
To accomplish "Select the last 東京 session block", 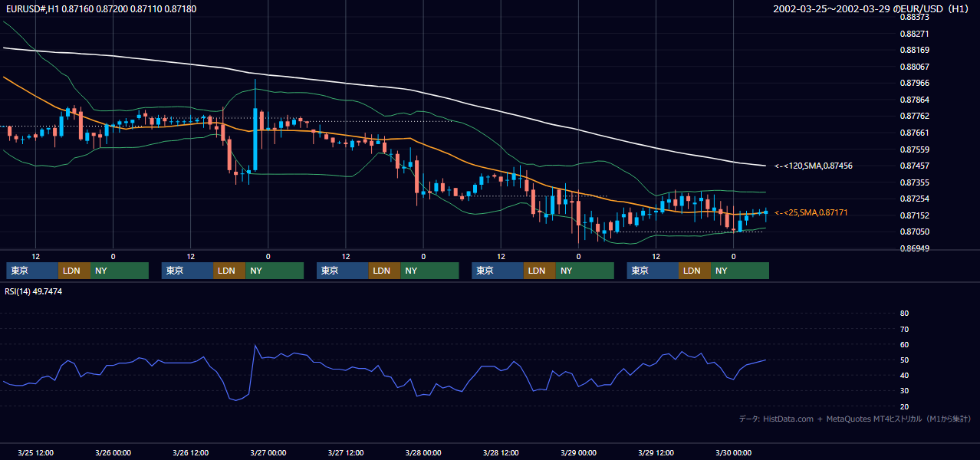I will click(653, 271).
